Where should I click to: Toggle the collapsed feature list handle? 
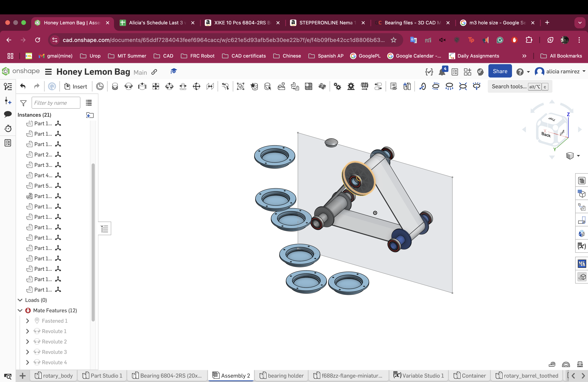point(105,229)
